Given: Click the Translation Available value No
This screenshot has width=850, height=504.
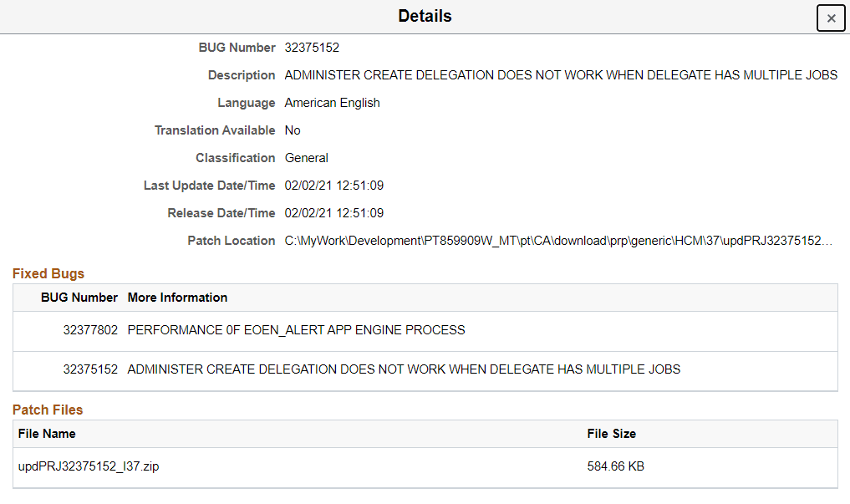Looking at the screenshot, I should click(x=292, y=130).
